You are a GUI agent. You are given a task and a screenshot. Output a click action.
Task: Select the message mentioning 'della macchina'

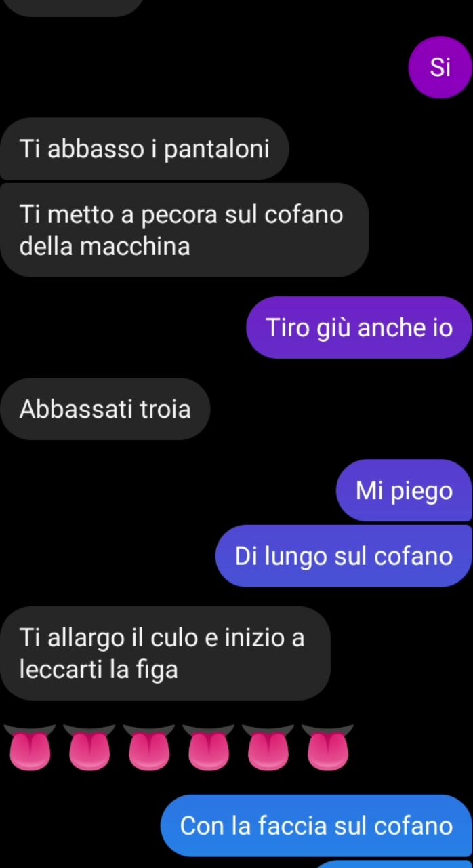click(184, 230)
